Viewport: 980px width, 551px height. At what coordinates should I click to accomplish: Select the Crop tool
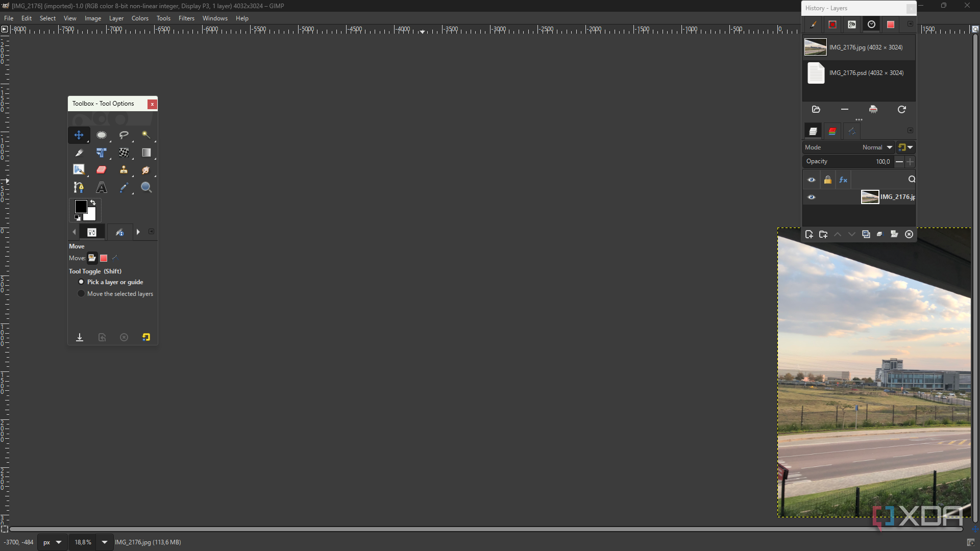pyautogui.click(x=79, y=153)
